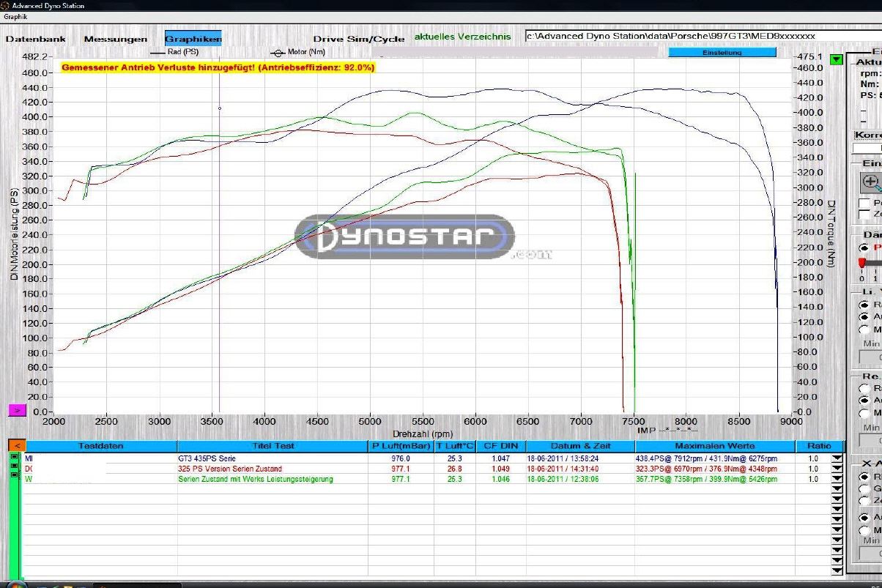Image resolution: width=882 pixels, height=588 pixels.
Task: Click the red slider thumb on the damping scale
Action: click(x=861, y=263)
